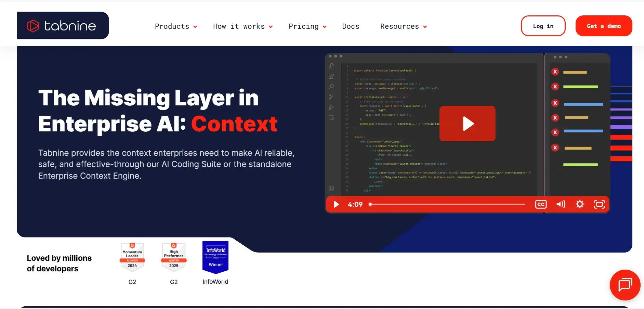644x309 pixels.
Task: Click the video progress slider bar
Action: 447,204
